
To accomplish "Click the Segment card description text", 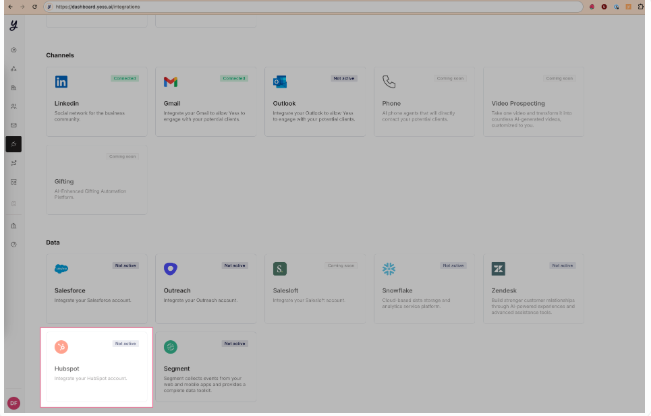I will click(205, 384).
